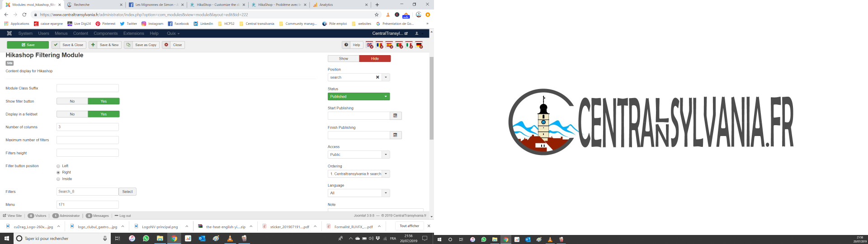The height and width of the screenshot is (244, 868).
Task: Open WhatsApp from left taskbar
Action: (x=146, y=238)
